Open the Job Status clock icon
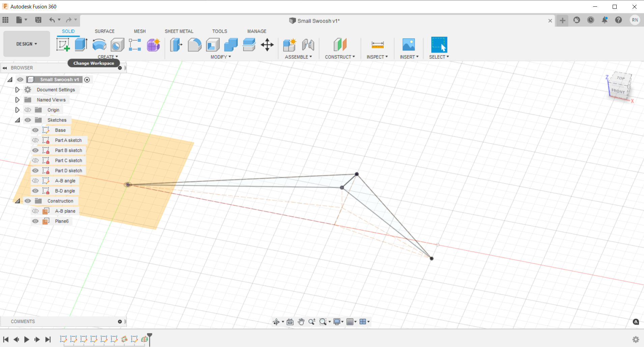 pyautogui.click(x=591, y=20)
